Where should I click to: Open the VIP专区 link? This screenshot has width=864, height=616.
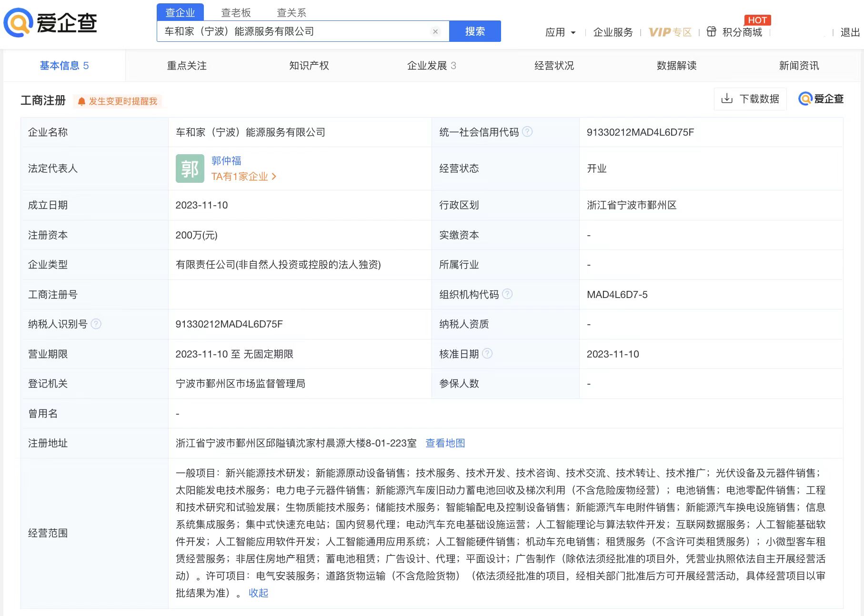click(670, 32)
